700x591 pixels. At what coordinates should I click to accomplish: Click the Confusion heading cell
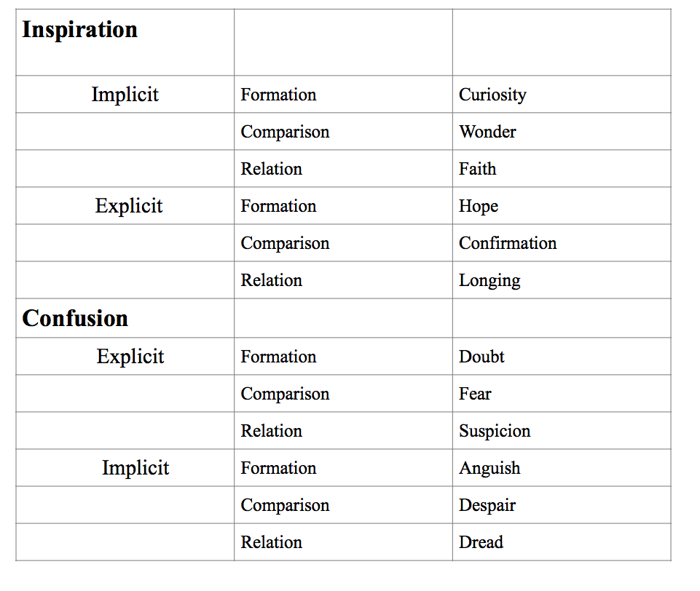point(125,318)
